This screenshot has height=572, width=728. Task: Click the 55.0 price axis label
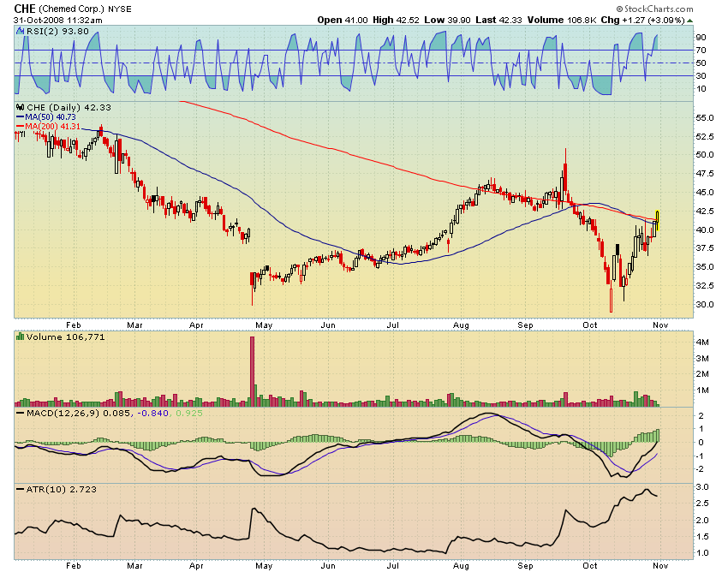click(704, 118)
